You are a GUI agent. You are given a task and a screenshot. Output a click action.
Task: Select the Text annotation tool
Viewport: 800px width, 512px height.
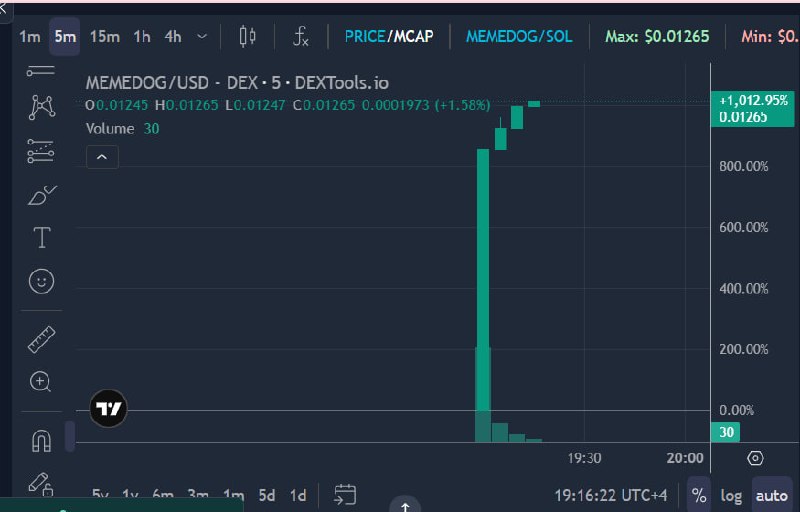pyautogui.click(x=42, y=238)
